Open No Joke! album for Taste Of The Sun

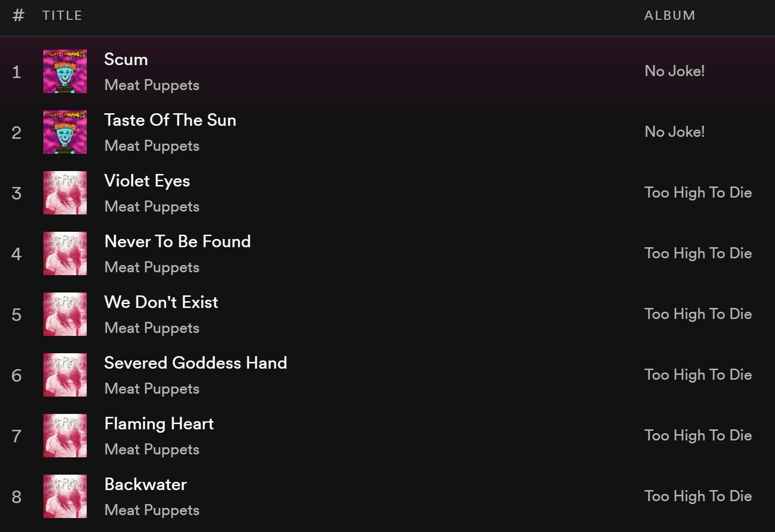coord(675,132)
